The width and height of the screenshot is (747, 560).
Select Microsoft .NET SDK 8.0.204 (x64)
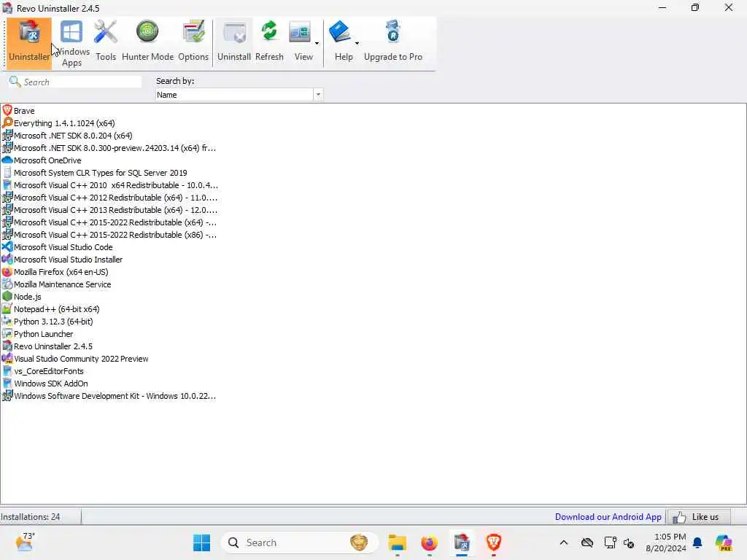pos(67,135)
